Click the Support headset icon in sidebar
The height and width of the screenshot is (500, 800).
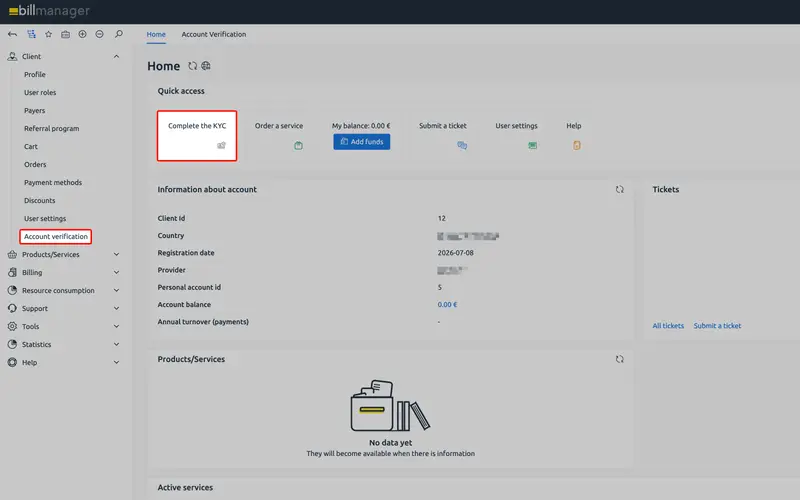coord(12,308)
